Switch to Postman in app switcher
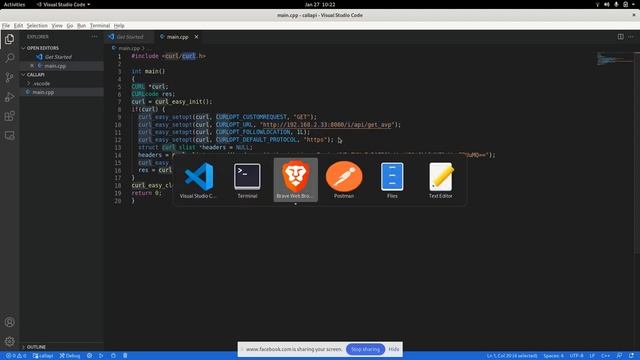 pyautogui.click(x=344, y=180)
